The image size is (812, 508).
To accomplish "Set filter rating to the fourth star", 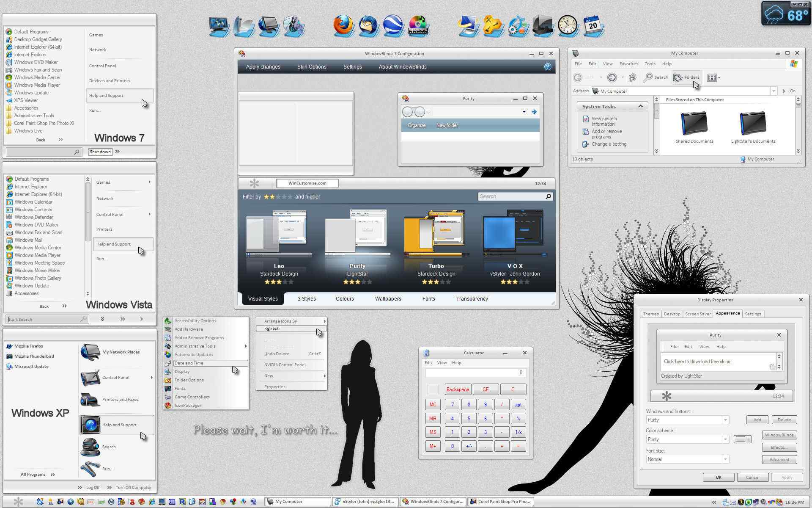I will tap(284, 197).
